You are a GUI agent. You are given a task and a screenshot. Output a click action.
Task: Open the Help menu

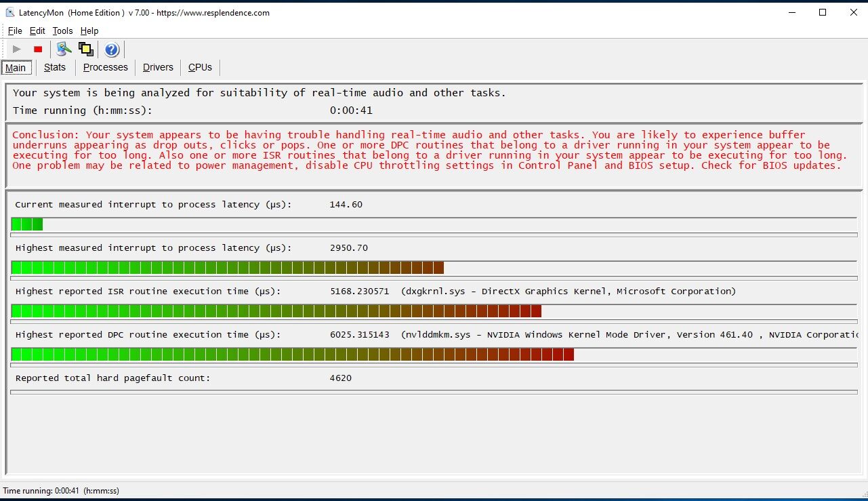tap(89, 31)
